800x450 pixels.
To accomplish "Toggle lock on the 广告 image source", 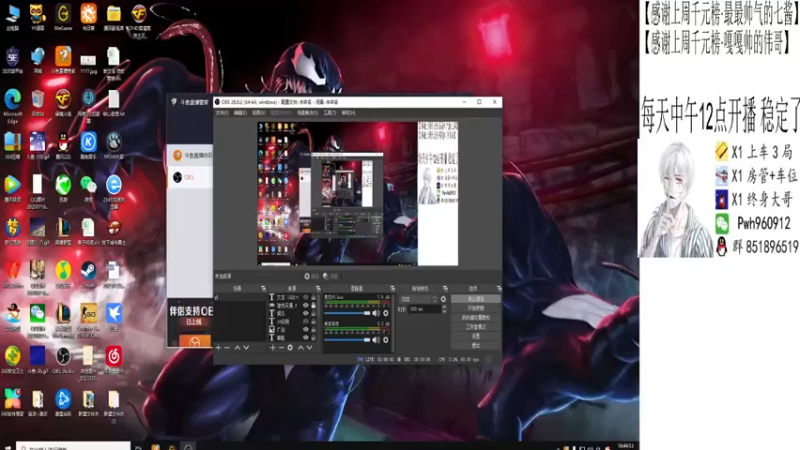I will 313,330.
